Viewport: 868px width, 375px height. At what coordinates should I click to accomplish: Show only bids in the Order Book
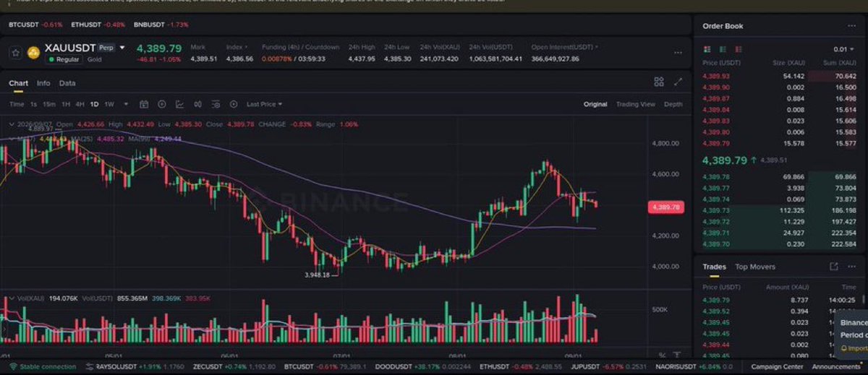pos(722,49)
